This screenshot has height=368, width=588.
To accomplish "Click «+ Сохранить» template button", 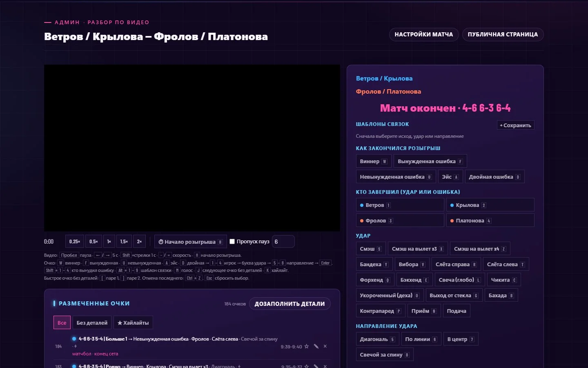I will point(515,125).
